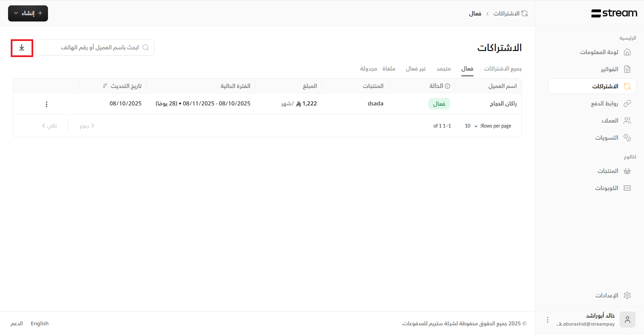Switch language to English
Screen dimensions: 644x335
click(x=40, y=324)
